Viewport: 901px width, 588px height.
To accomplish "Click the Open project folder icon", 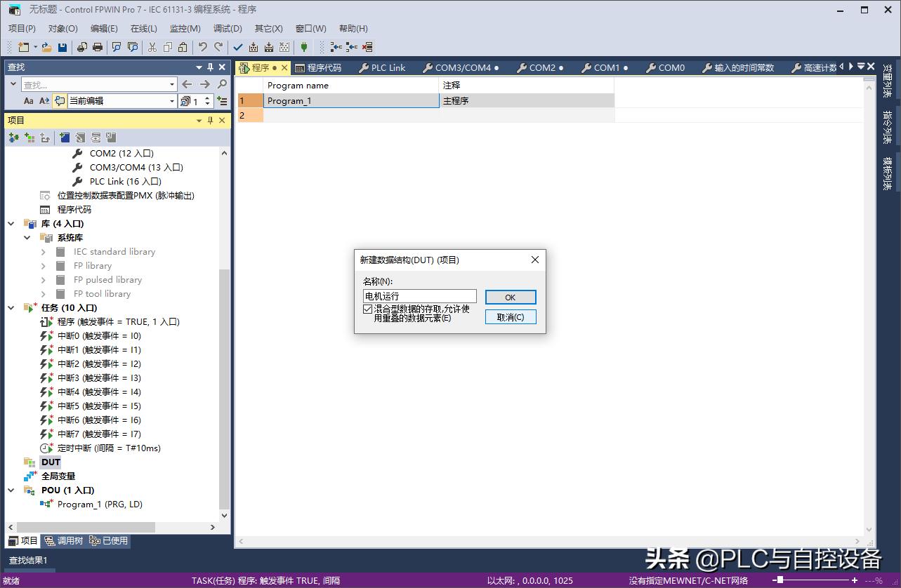I will pyautogui.click(x=46, y=47).
